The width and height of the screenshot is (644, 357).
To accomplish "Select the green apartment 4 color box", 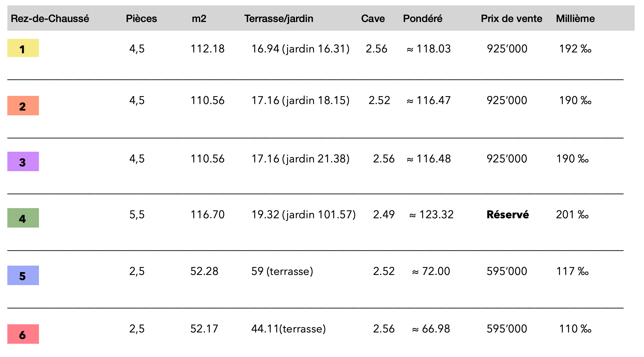I will (23, 218).
